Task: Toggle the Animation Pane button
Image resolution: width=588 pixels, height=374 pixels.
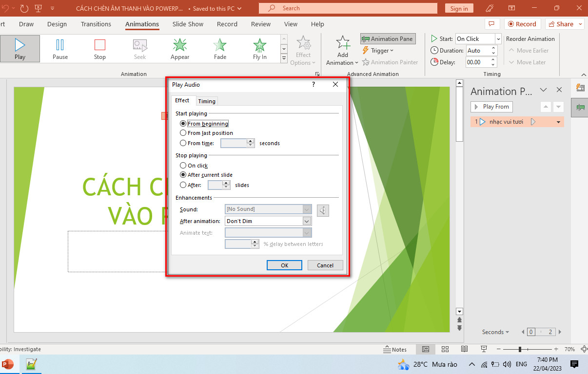Action: tap(388, 39)
